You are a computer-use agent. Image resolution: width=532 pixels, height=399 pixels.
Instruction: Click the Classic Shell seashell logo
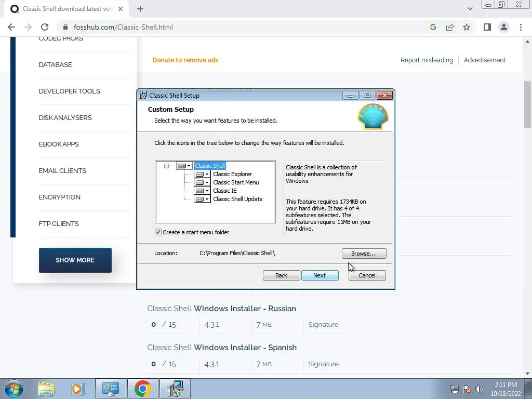[373, 116]
